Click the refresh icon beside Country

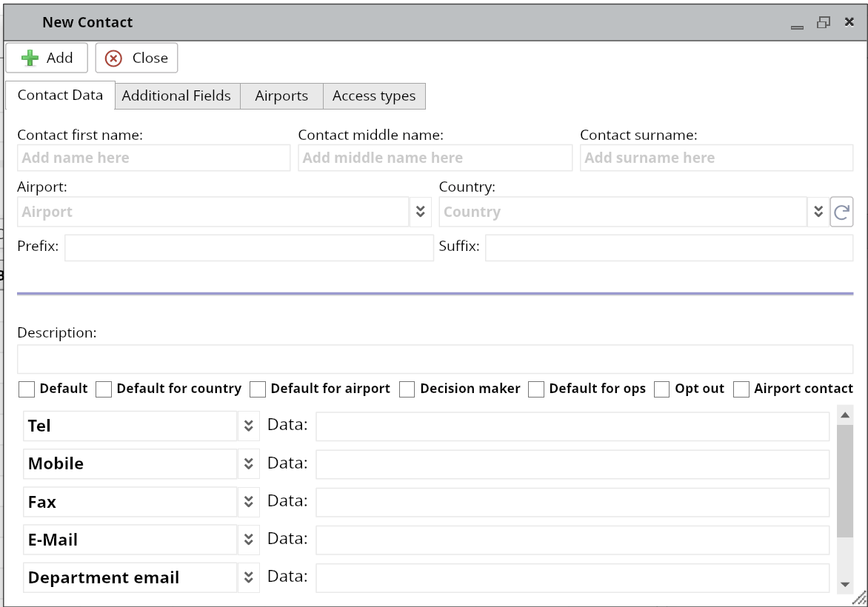tap(841, 212)
